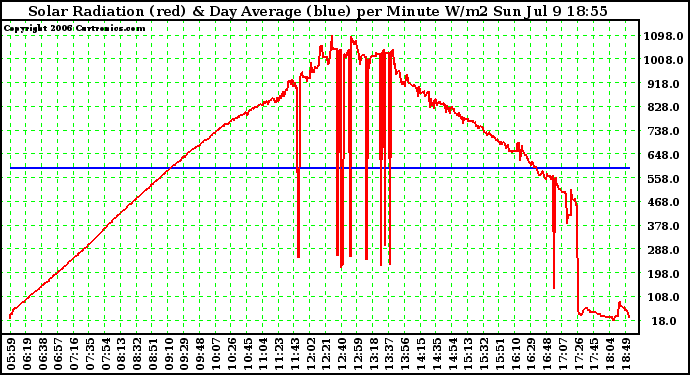Click the 11:43 time label
The image size is (690, 375).
point(295,354)
